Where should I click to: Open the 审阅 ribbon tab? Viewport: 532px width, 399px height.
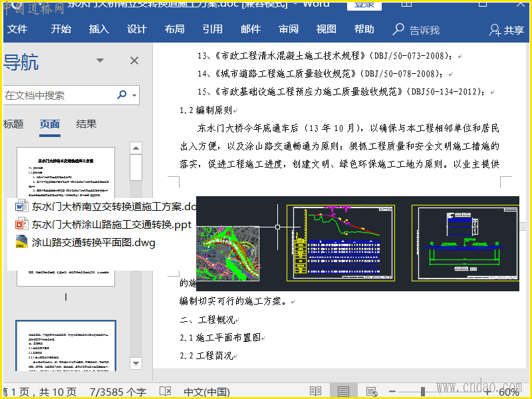click(x=289, y=29)
